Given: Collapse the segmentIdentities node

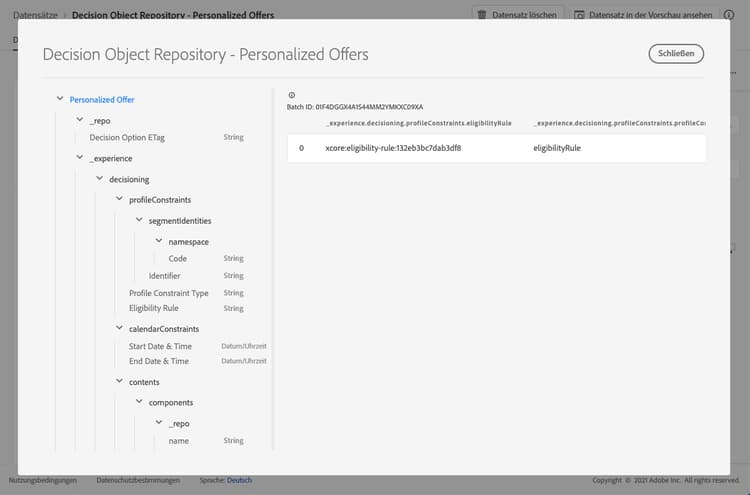Looking at the screenshot, I should tap(139, 220).
